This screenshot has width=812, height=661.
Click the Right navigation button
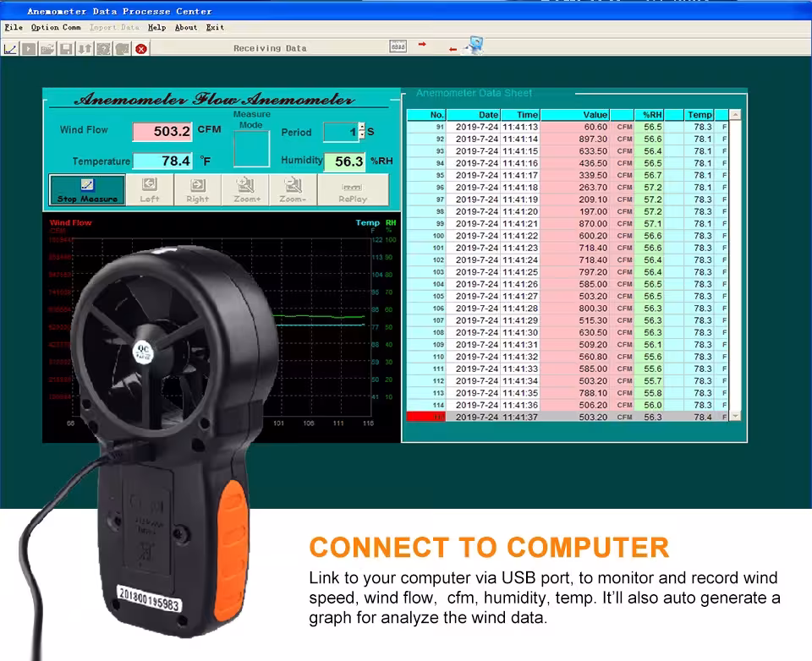[x=198, y=190]
